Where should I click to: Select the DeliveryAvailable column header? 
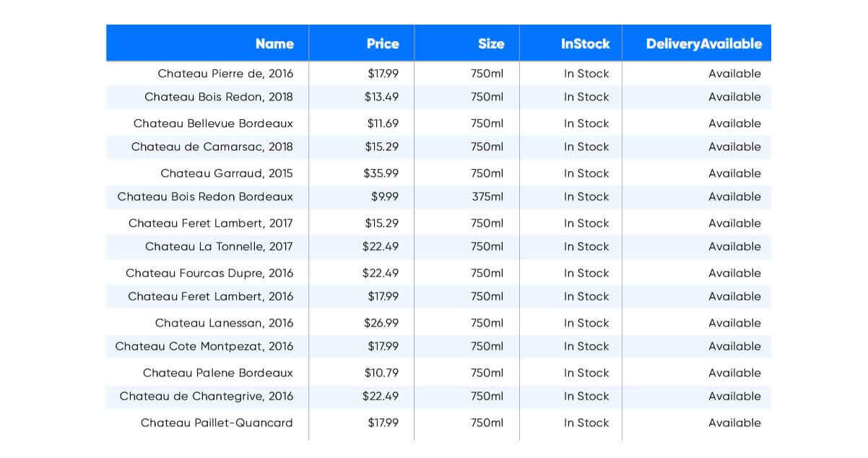(x=704, y=44)
